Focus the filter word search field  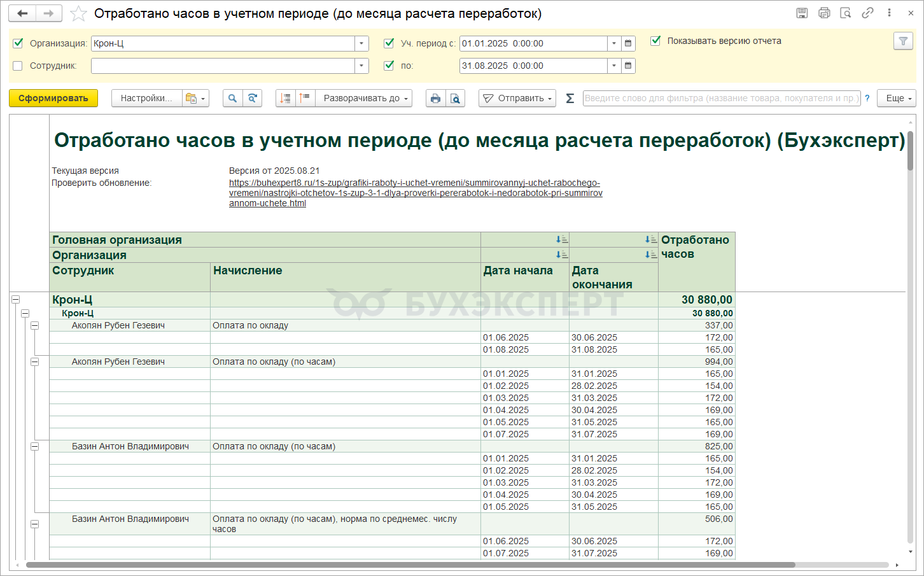pyautogui.click(x=722, y=98)
